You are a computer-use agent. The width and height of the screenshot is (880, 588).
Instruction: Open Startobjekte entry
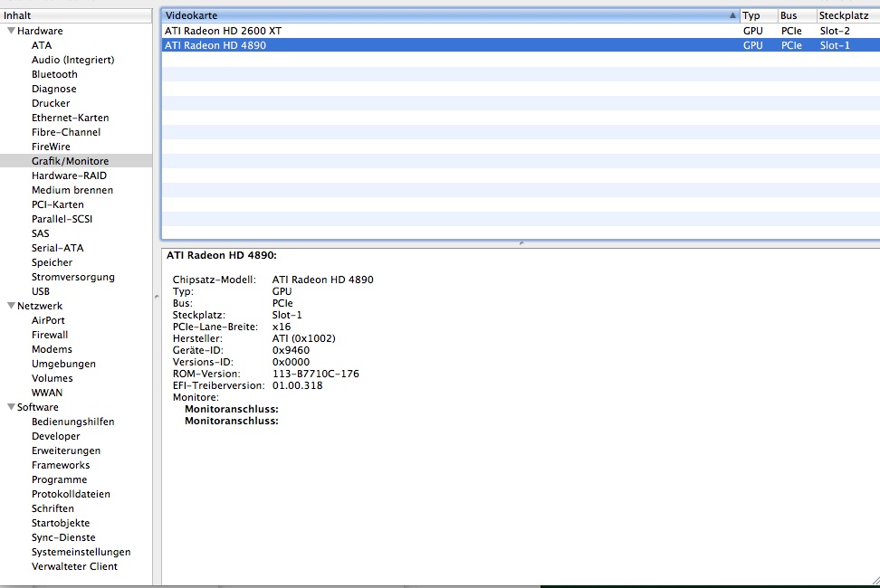click(x=61, y=523)
